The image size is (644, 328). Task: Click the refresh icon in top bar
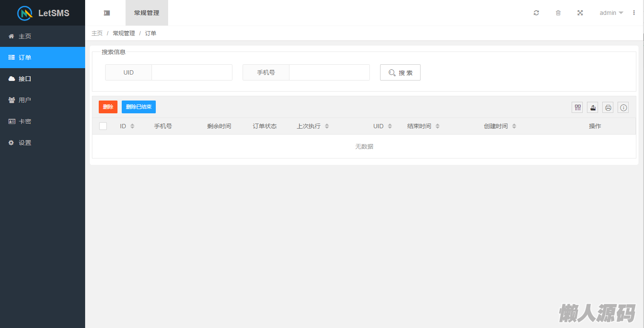[x=536, y=13]
